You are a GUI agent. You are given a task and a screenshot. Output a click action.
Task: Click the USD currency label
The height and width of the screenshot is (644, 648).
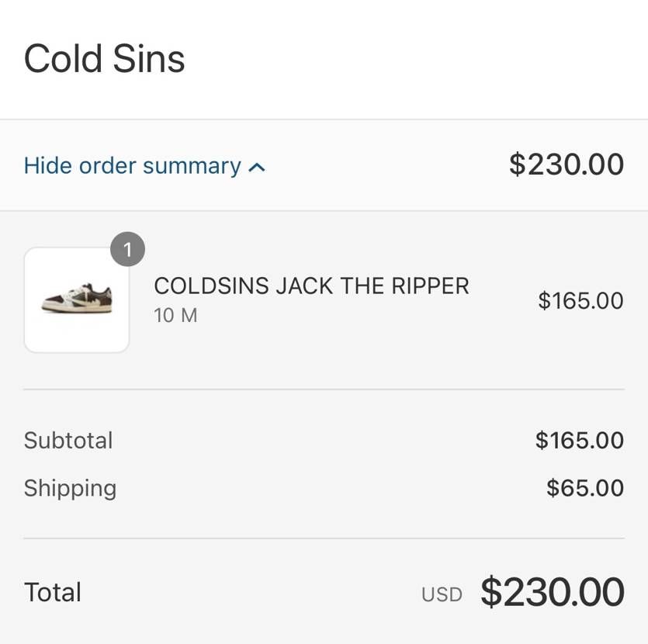(442, 594)
